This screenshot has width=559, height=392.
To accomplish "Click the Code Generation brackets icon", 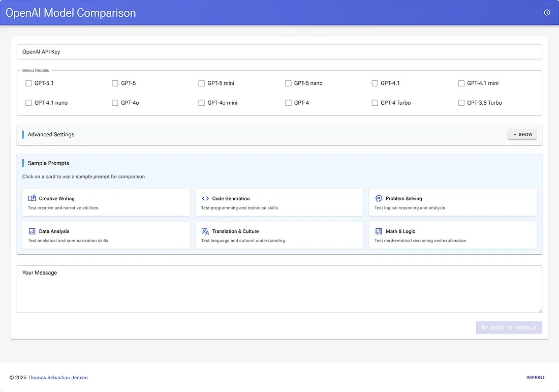I will 205,198.
